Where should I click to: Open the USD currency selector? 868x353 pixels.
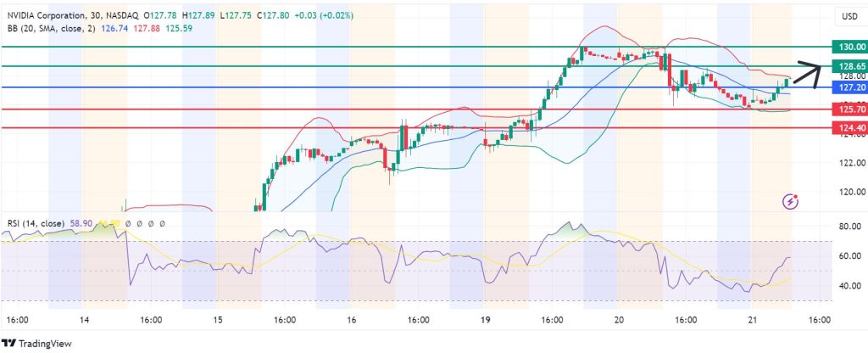tap(849, 17)
